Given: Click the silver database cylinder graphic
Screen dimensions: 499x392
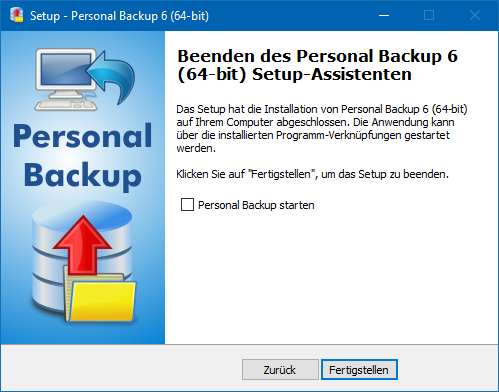Looking at the screenshot, I should pos(82,260).
